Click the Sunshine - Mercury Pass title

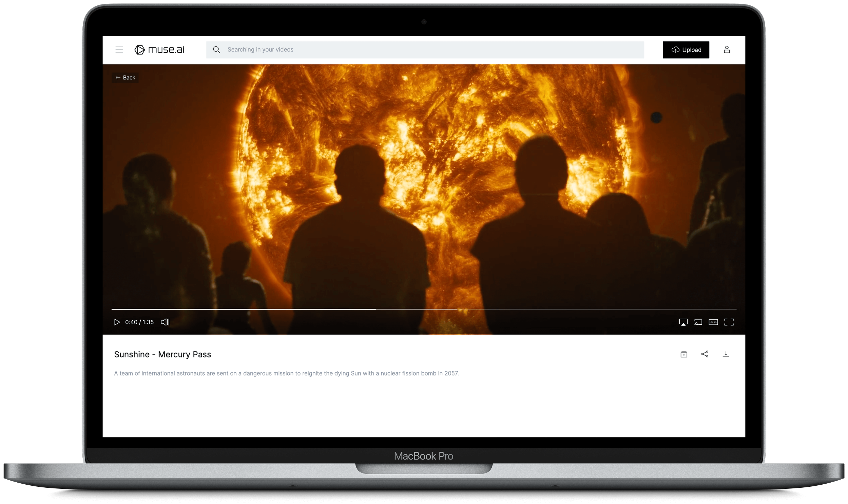(x=162, y=354)
